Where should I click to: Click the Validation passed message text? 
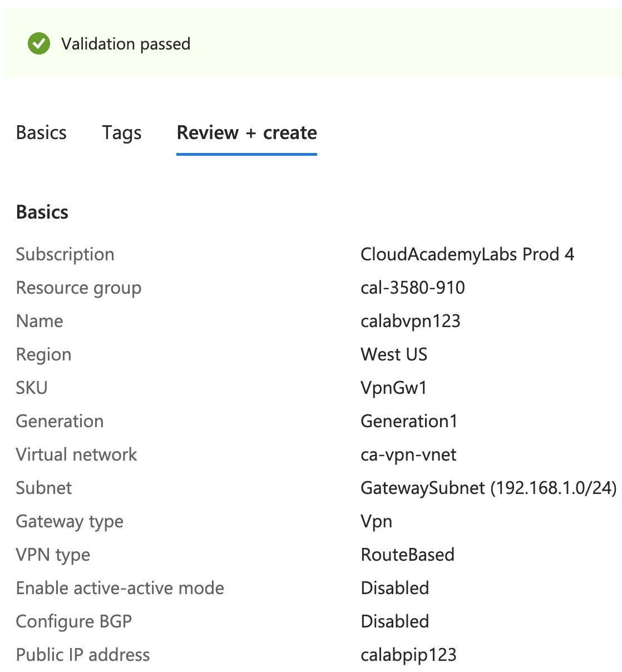pos(126,44)
